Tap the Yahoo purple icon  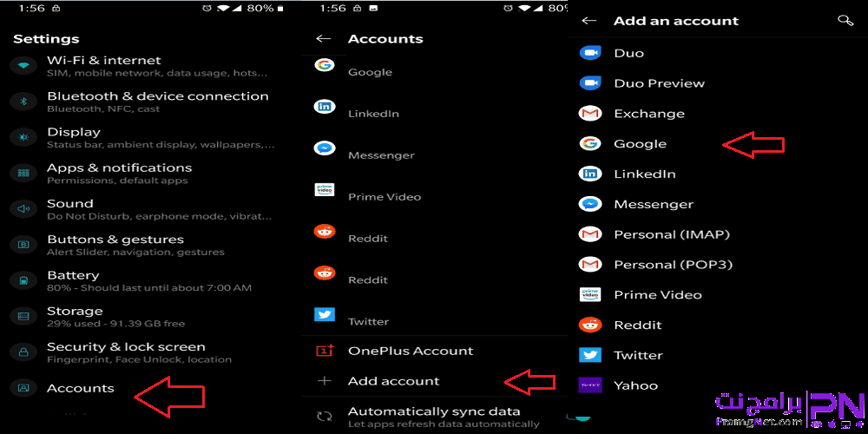(590, 385)
